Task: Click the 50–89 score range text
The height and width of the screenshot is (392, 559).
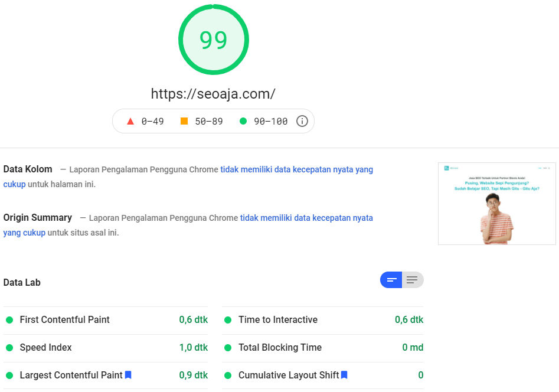Action: (x=209, y=122)
